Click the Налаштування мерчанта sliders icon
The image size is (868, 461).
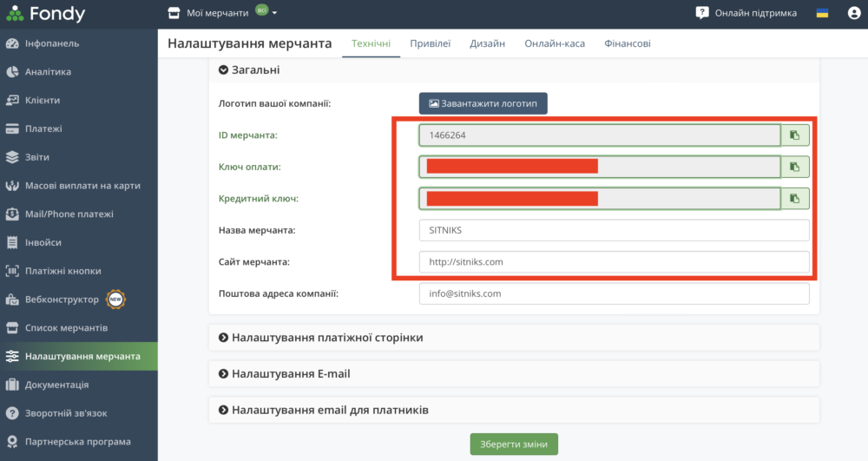12,357
